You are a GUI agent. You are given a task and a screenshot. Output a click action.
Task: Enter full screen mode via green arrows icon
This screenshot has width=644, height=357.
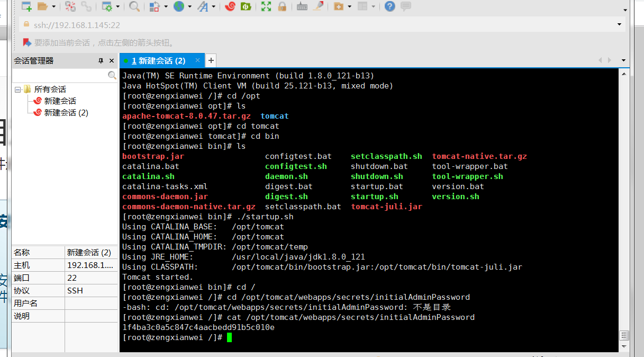pos(266,6)
